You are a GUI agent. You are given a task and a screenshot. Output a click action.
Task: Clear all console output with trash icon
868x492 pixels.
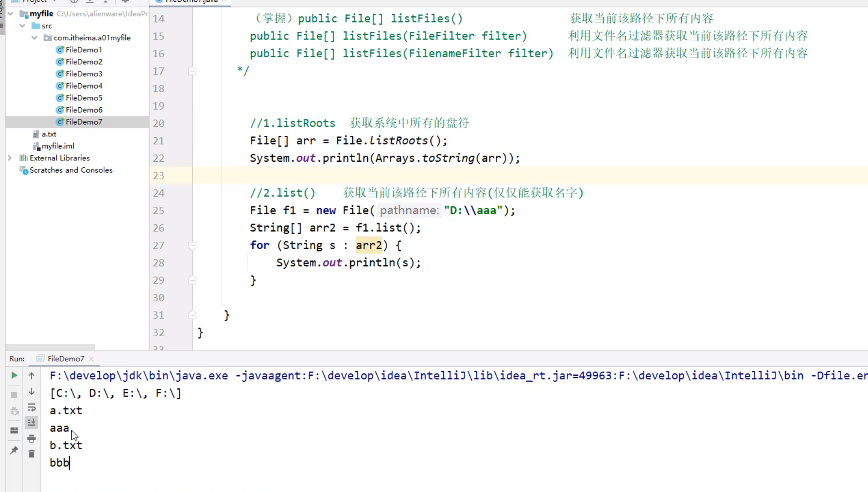(x=31, y=454)
